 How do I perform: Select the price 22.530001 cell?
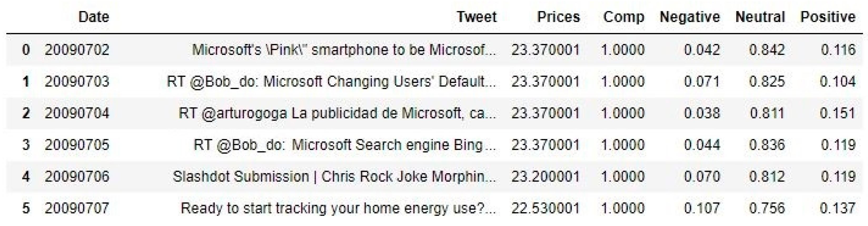tap(545, 208)
